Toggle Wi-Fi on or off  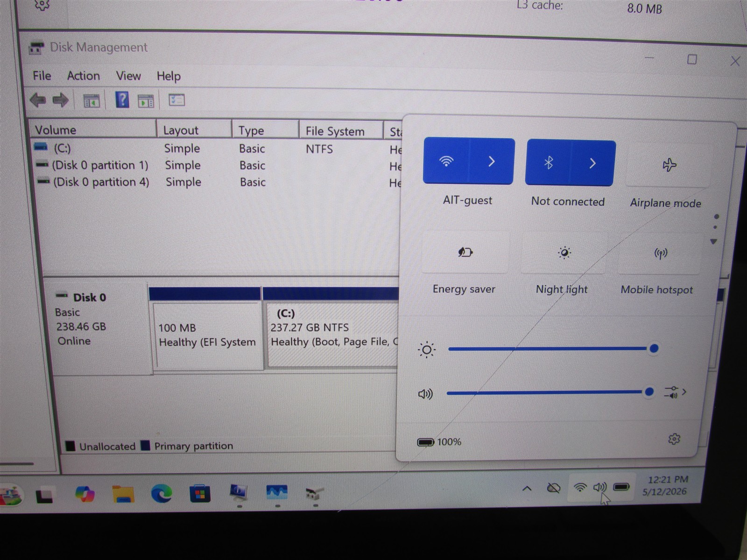click(446, 161)
